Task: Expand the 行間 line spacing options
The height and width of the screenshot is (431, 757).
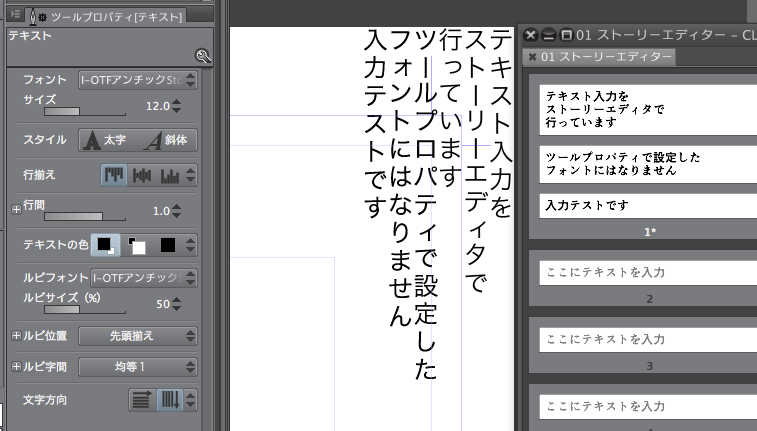Action: (x=15, y=210)
